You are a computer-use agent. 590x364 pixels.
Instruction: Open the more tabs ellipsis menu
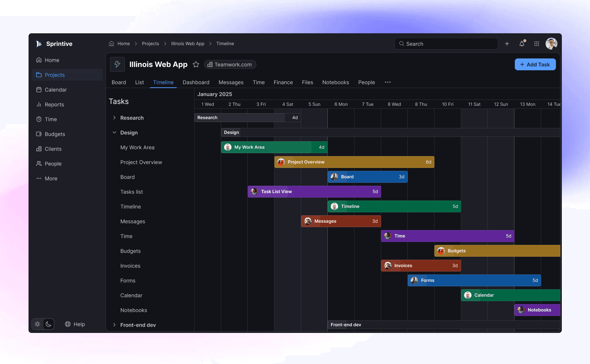pyautogui.click(x=388, y=82)
